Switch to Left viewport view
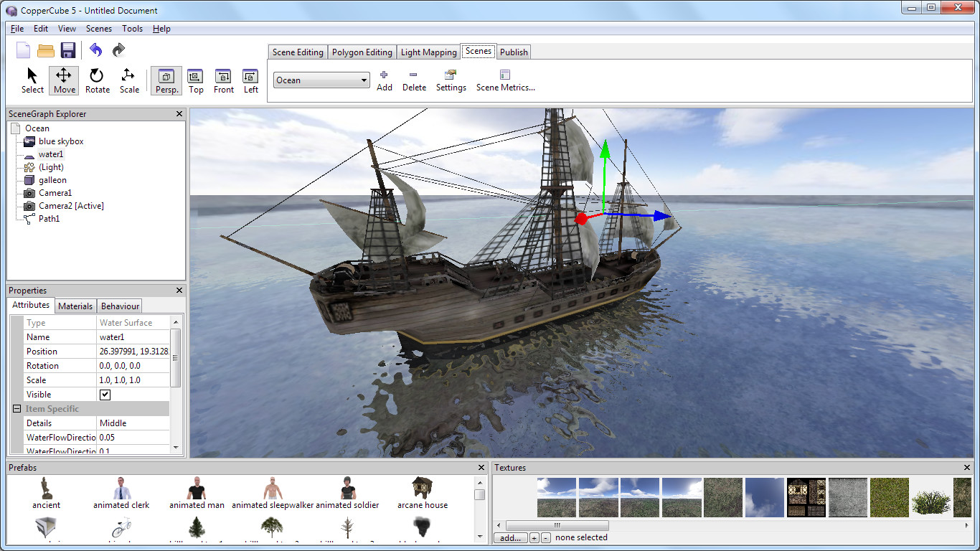The image size is (980, 551). [250, 80]
